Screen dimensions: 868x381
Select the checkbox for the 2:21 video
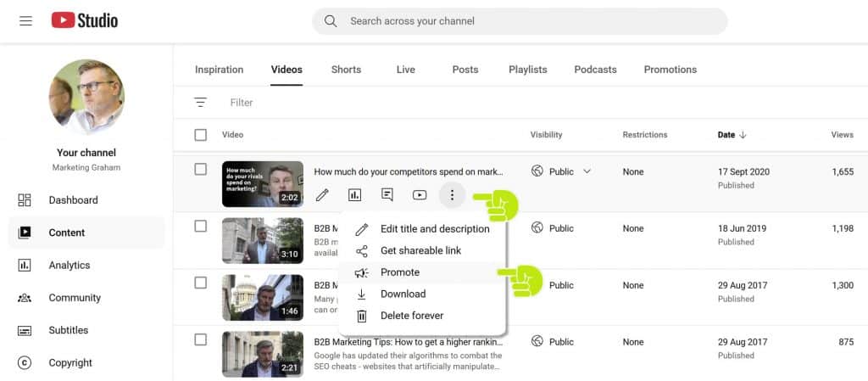click(200, 340)
